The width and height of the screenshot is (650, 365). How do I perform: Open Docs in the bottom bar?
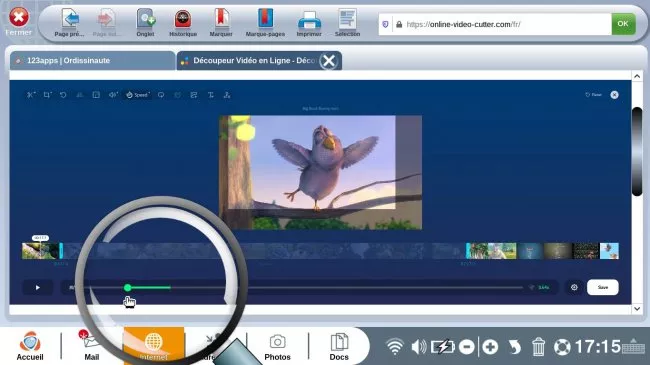339,346
